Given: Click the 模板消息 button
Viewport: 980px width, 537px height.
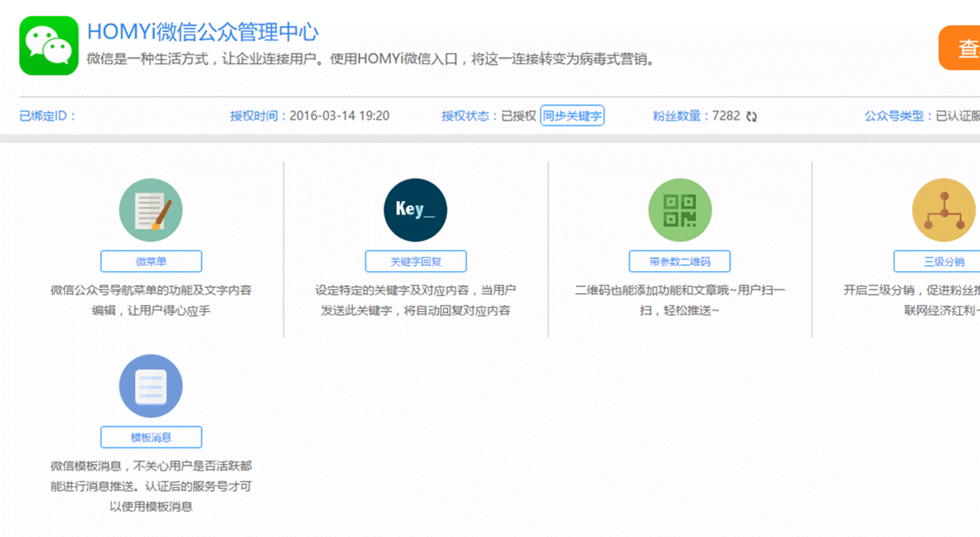Looking at the screenshot, I should tap(151, 437).
